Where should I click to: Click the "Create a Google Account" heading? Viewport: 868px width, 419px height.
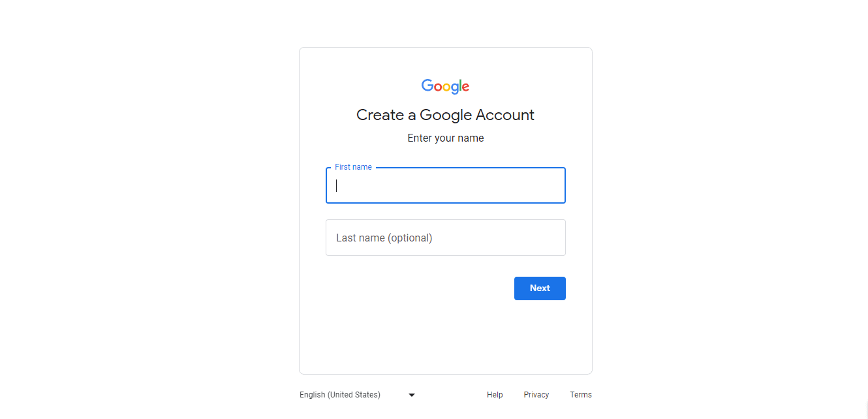click(445, 115)
